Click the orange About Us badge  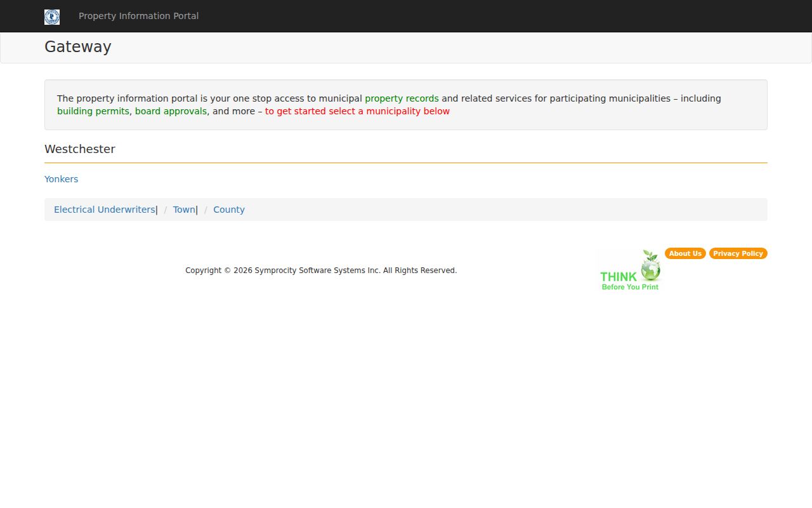[685, 253]
